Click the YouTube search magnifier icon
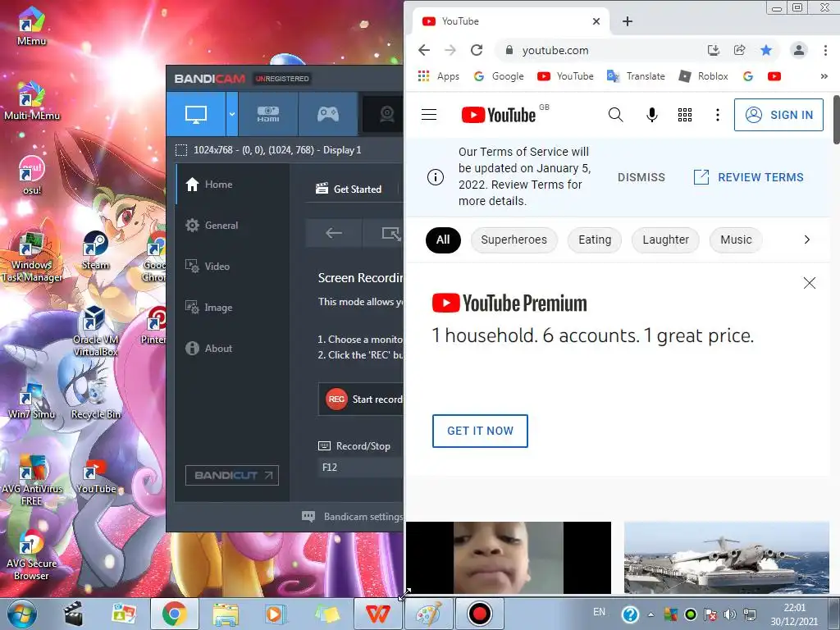Screen dimensions: 840x630 (615, 115)
